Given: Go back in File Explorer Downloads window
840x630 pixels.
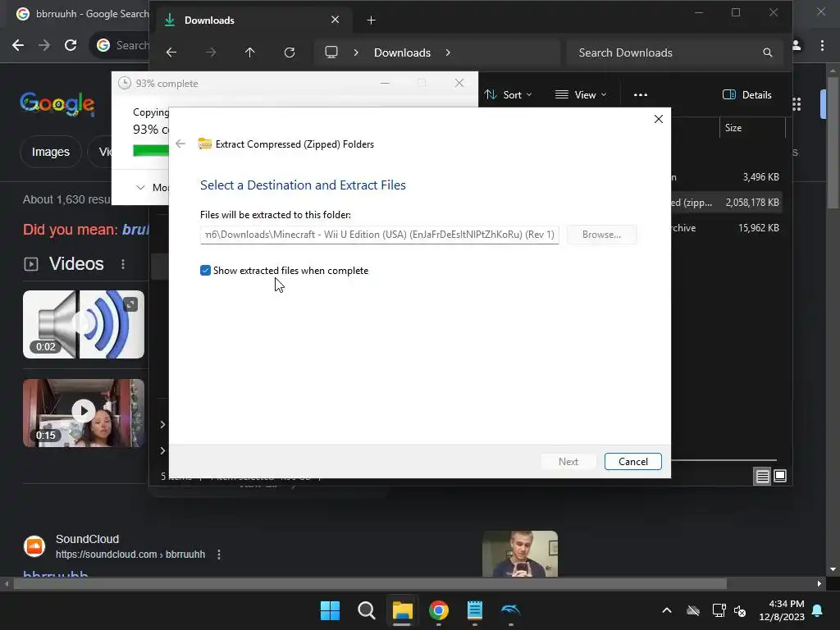Looking at the screenshot, I should pyautogui.click(x=171, y=52).
